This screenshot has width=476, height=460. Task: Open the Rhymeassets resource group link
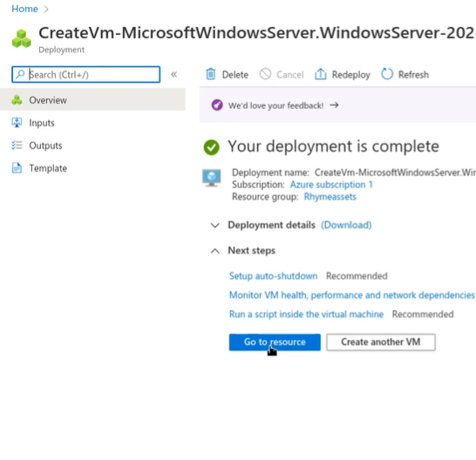pyautogui.click(x=330, y=197)
